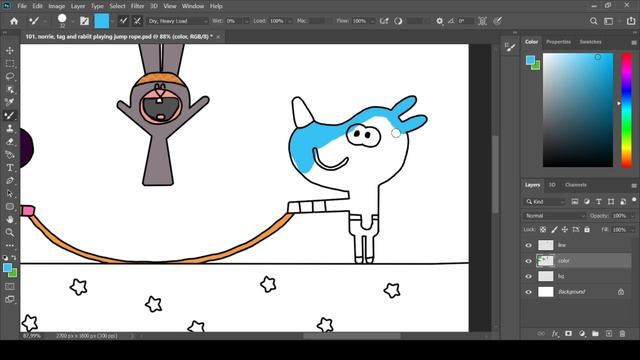Switch to the Channels tab
Screen dimensions: 640x360
[x=576, y=185]
